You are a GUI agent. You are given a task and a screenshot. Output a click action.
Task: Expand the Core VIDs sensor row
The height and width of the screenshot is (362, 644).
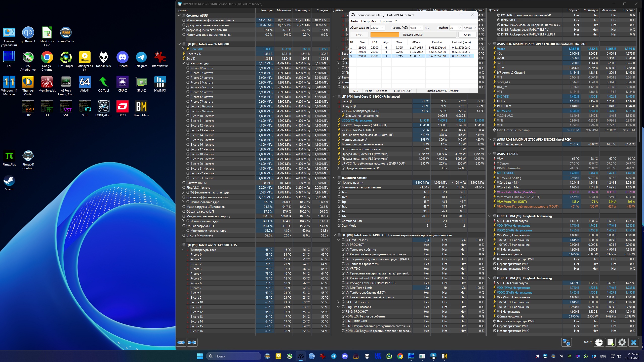pyautogui.click(x=183, y=49)
